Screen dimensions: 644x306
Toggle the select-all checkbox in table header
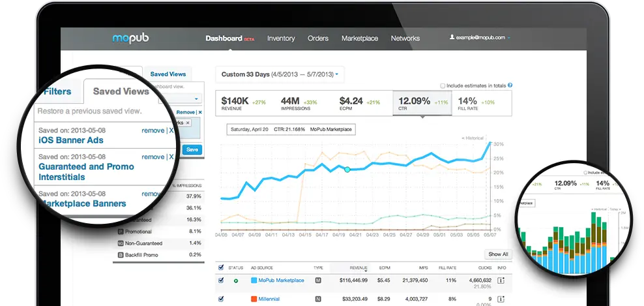click(221, 268)
